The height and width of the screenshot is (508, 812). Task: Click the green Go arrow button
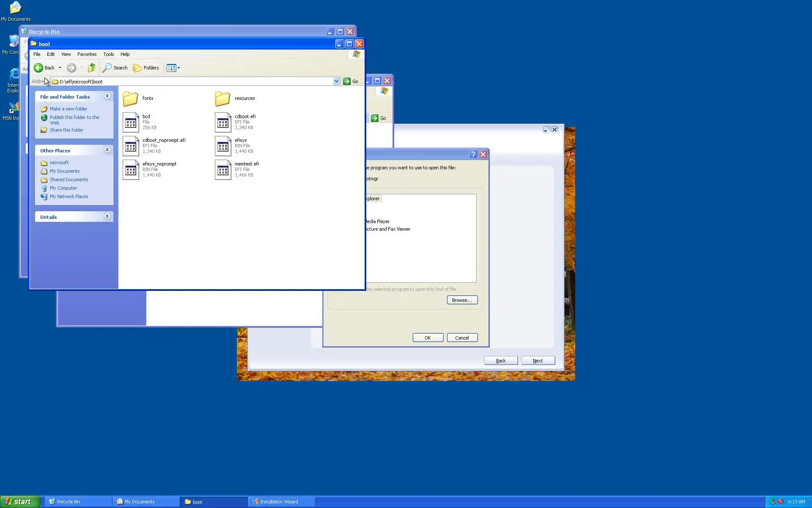[x=347, y=81]
